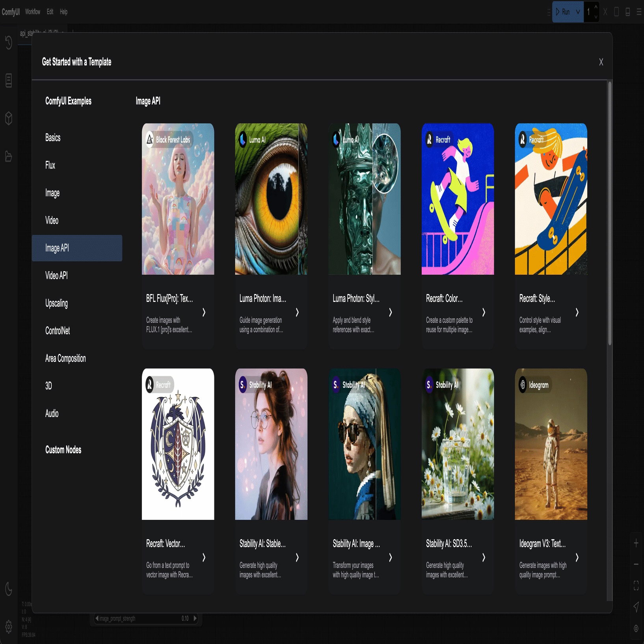
Task: Open the BFL Flux[Pro] template chevron
Action: tap(204, 312)
